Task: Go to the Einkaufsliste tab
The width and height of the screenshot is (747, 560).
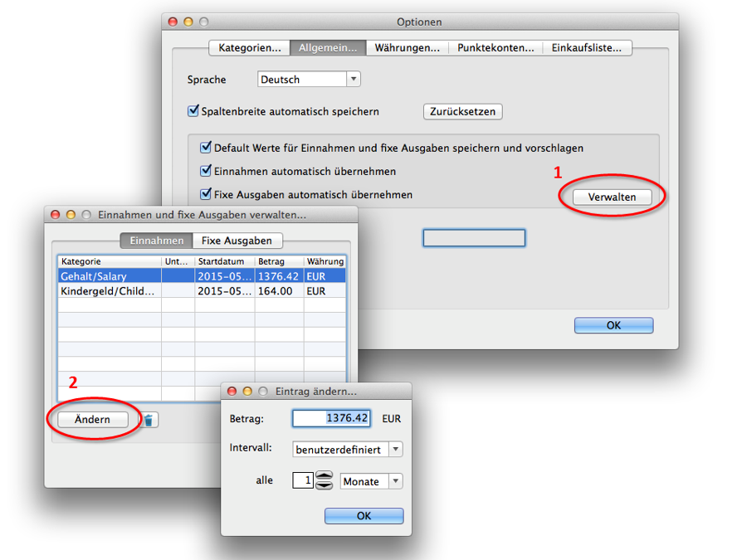Action: [586, 48]
